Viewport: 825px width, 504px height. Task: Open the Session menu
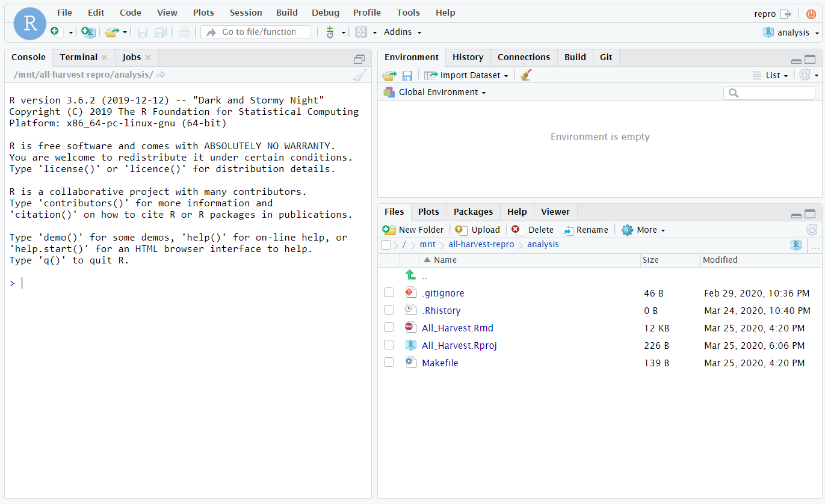[246, 13]
